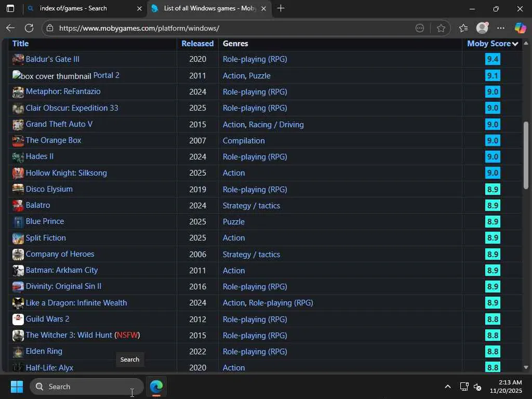Toggle the Moby Score sort order
This screenshot has width=532, height=399.
493,44
